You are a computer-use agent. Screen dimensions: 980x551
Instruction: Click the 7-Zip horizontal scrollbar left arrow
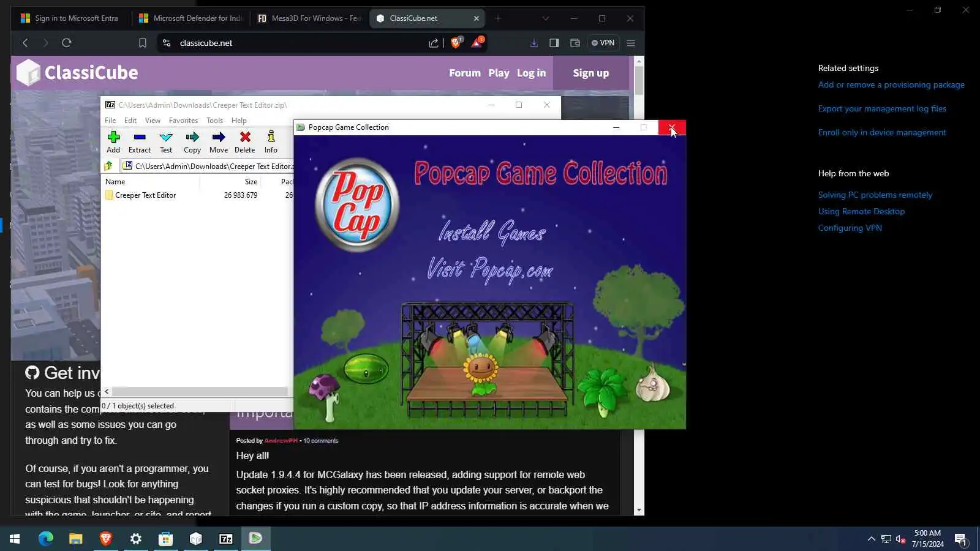click(107, 392)
